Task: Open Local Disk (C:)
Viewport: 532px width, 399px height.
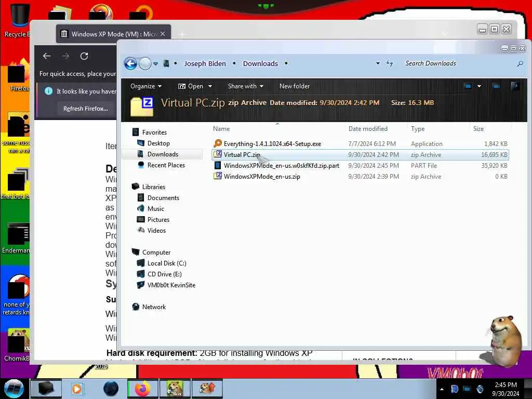Action: 167,263
